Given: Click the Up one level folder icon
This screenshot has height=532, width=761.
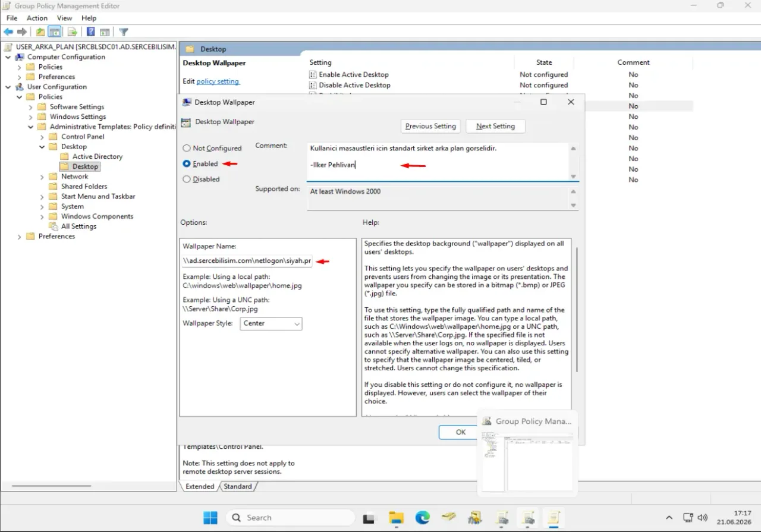Looking at the screenshot, I should point(40,32).
